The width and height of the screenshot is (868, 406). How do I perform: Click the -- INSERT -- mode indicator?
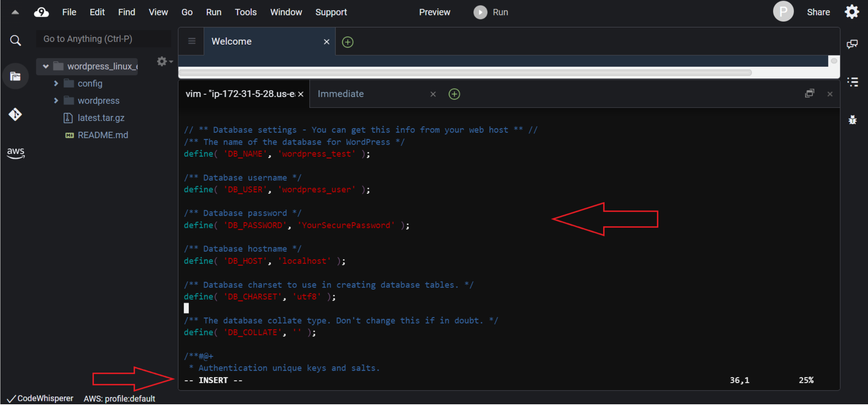point(213,380)
